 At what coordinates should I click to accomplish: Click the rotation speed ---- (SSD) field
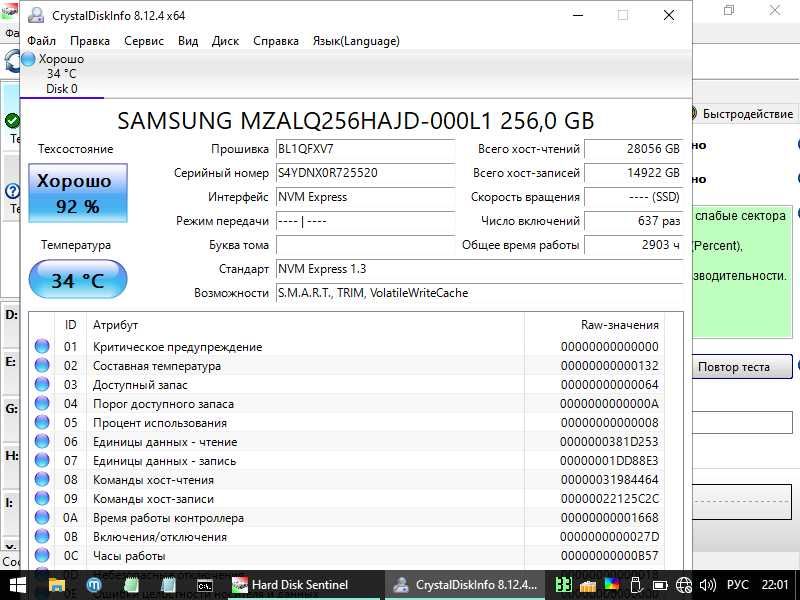(633, 197)
